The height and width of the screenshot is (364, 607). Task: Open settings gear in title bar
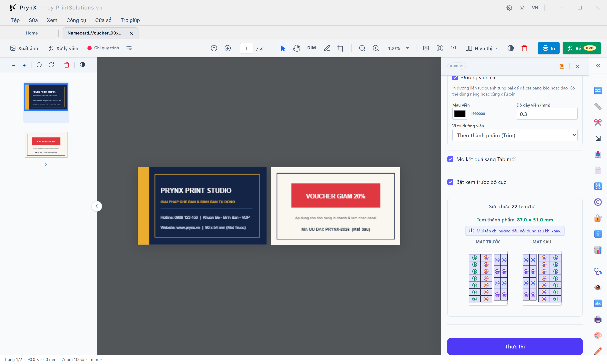pos(509,8)
